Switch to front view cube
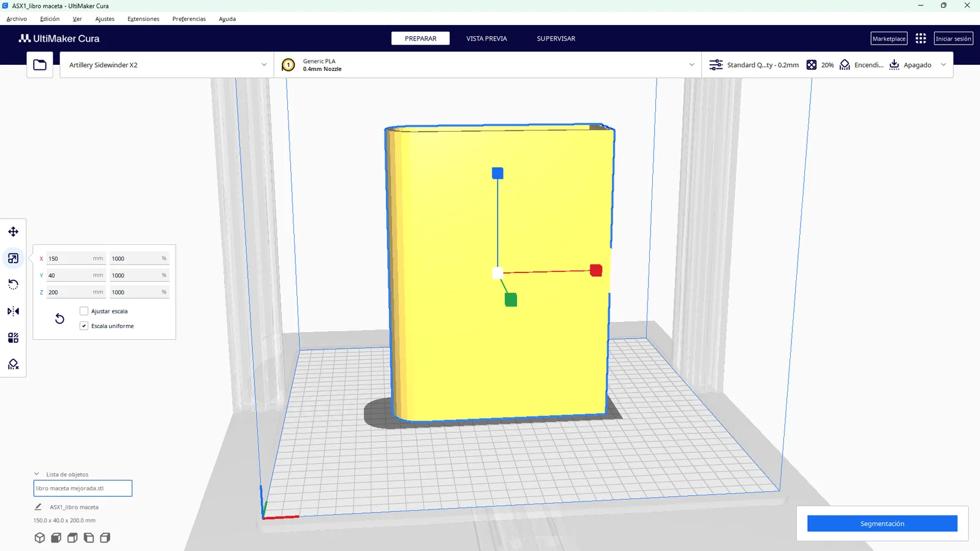The height and width of the screenshot is (551, 980). 56,538
